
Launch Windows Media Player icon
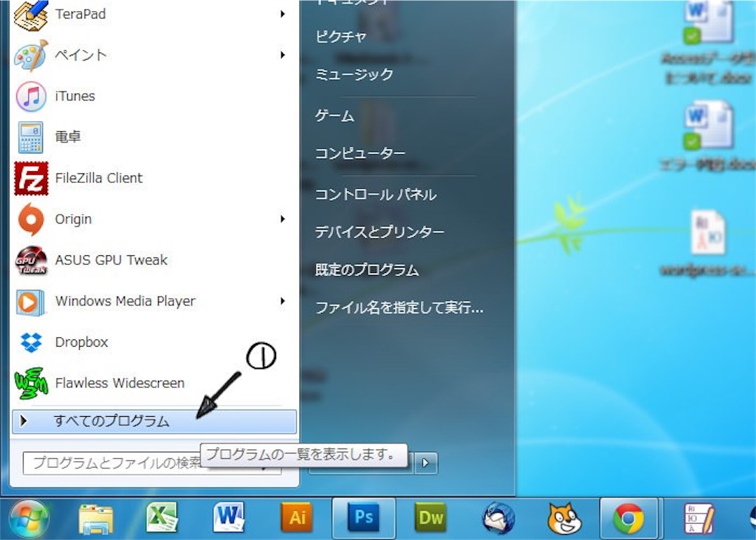[31, 302]
